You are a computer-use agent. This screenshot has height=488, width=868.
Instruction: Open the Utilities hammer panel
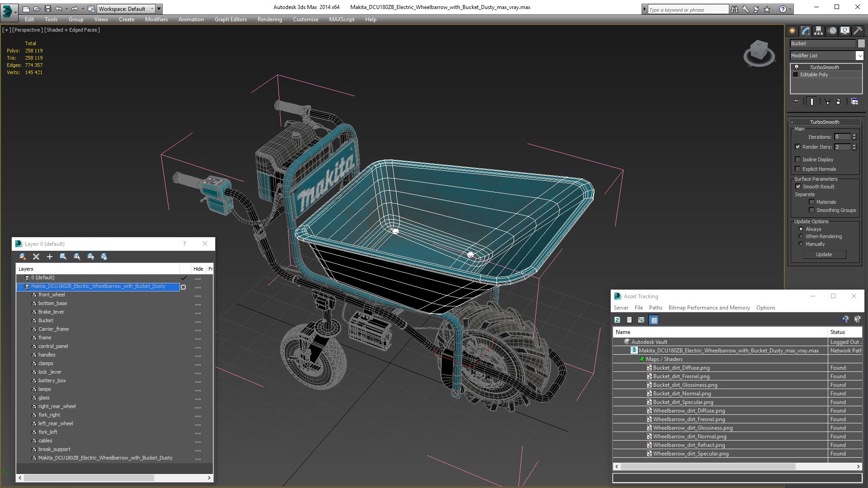coord(858,31)
